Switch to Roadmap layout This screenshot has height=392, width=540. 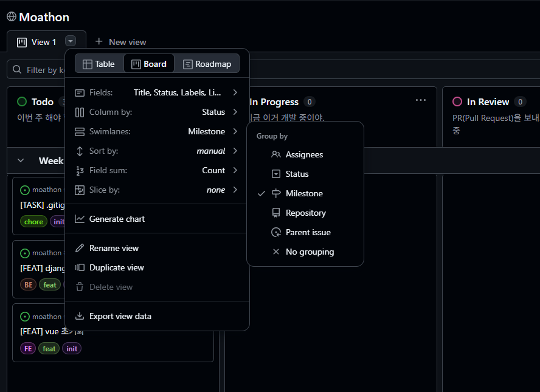click(x=207, y=64)
